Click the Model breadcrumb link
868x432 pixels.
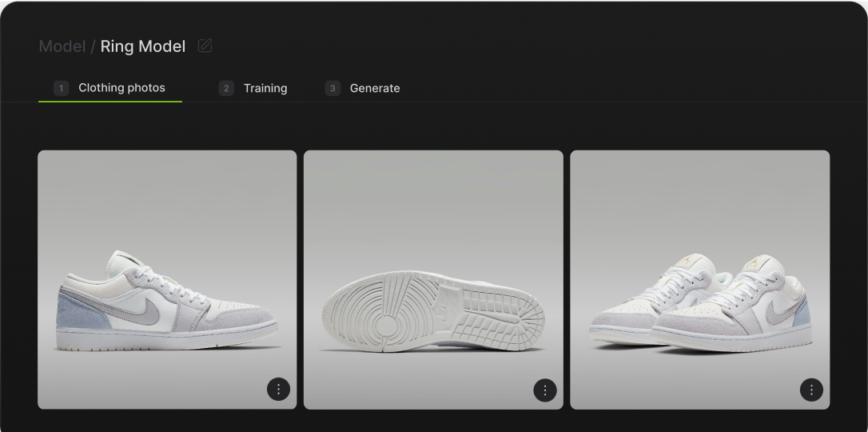pyautogui.click(x=62, y=46)
